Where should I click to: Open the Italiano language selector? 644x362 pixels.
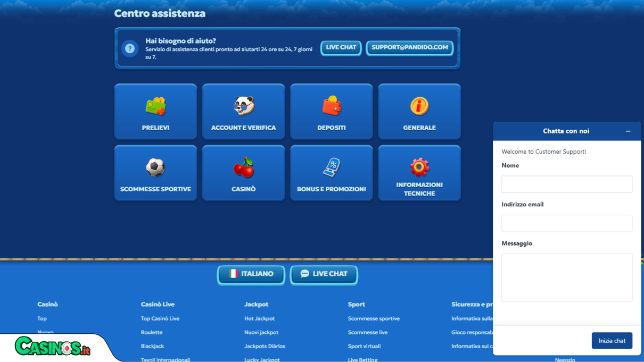(x=251, y=274)
